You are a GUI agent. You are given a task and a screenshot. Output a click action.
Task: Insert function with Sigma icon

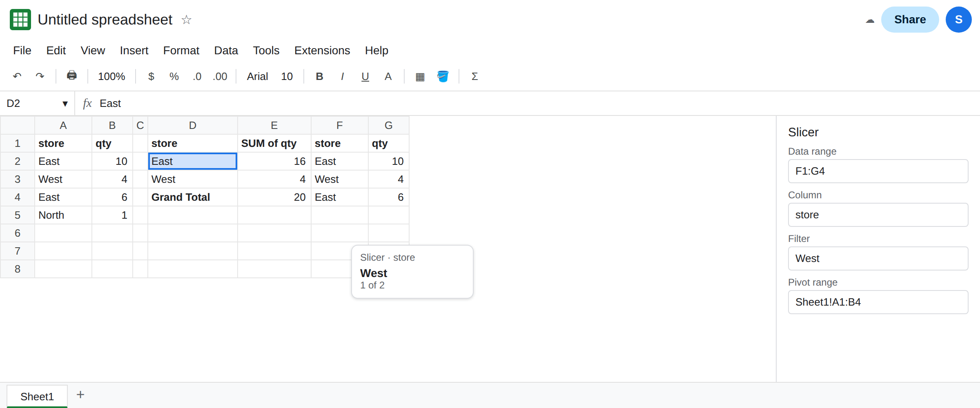(x=474, y=76)
